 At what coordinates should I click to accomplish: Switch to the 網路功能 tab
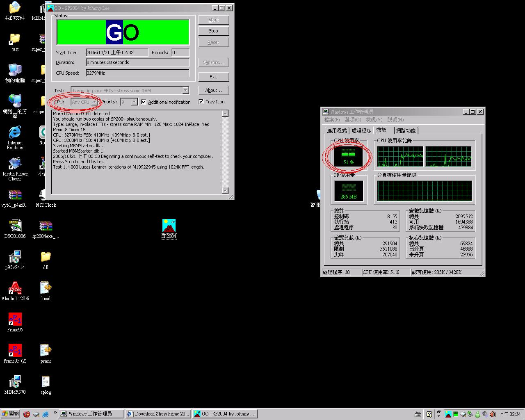406,130
